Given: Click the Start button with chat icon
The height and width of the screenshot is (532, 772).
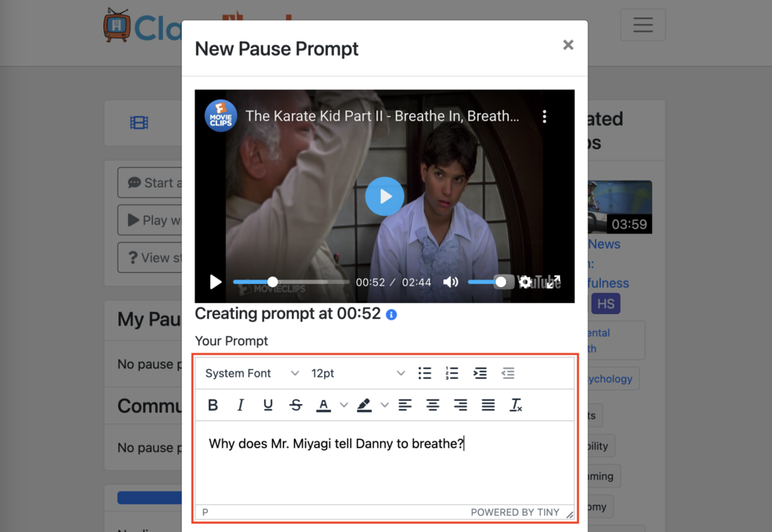Looking at the screenshot, I should click(x=150, y=182).
